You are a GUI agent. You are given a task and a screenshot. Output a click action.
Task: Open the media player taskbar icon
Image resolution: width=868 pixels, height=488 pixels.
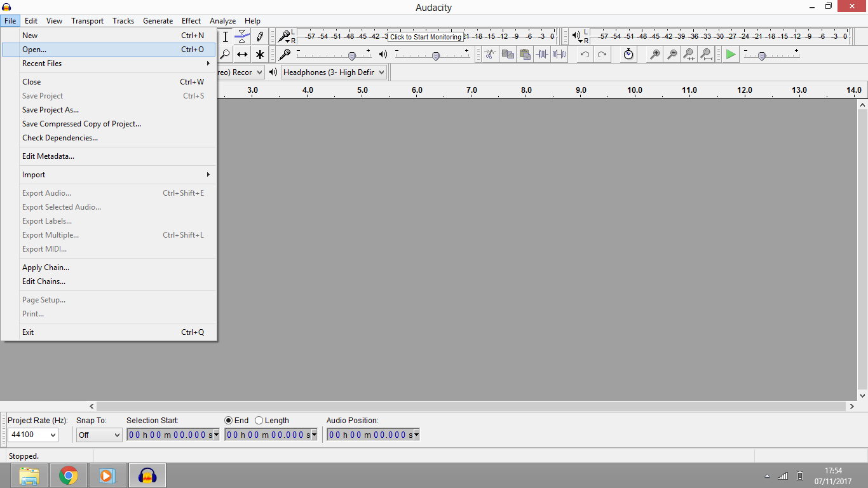click(107, 475)
